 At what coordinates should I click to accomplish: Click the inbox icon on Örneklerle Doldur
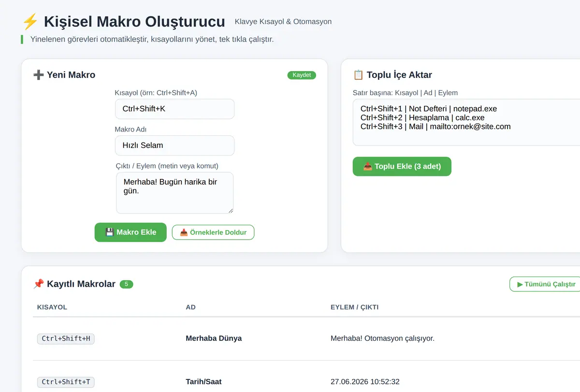click(184, 232)
